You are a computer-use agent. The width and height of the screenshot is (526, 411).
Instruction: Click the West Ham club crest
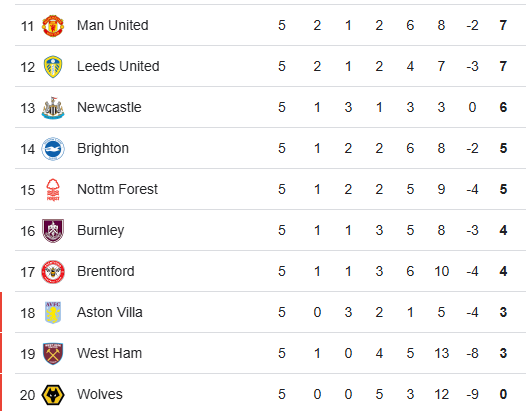[x=53, y=353]
